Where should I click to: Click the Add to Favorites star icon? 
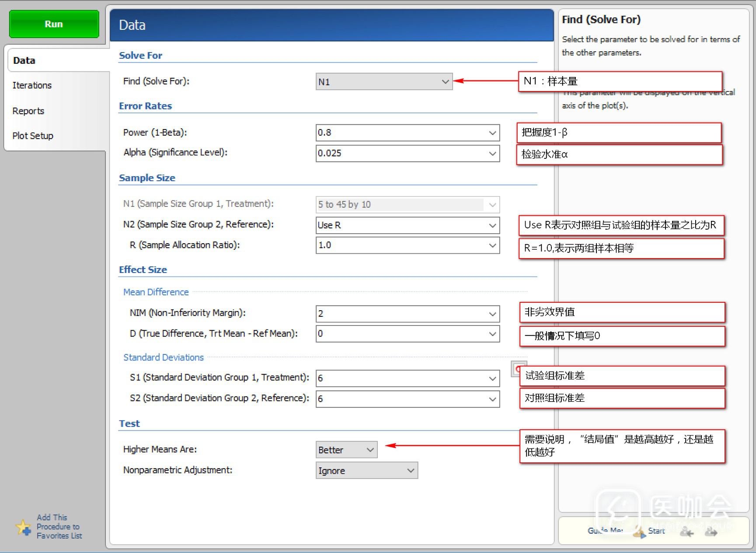(x=23, y=527)
